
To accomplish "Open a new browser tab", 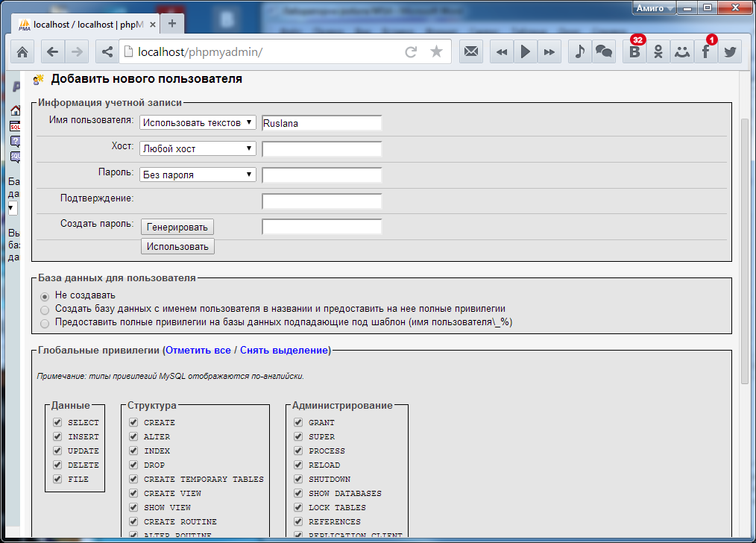I will pos(172,24).
